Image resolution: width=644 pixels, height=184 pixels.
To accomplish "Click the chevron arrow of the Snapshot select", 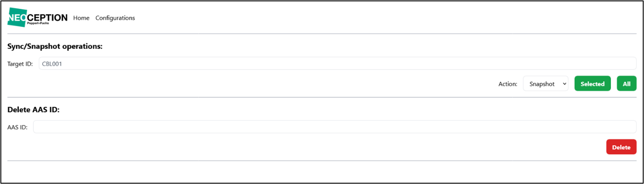I will click(564, 84).
